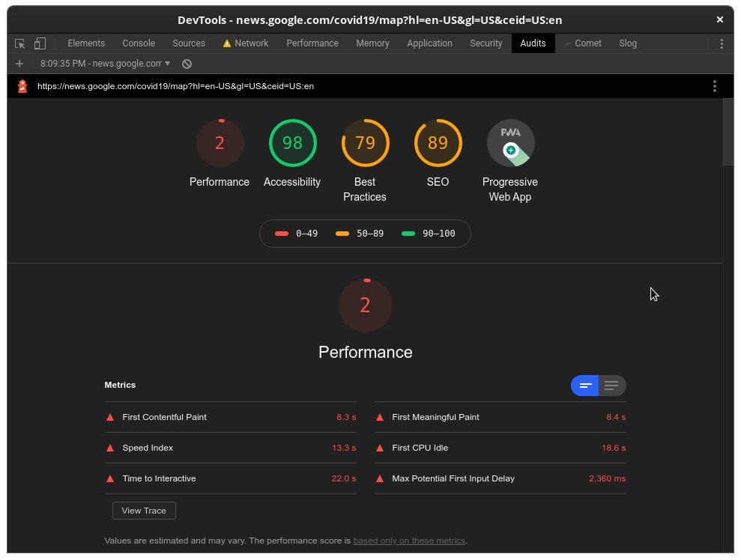Click the 2,360 ms input delay value
Image resolution: width=741 pixels, height=560 pixels.
[608, 478]
